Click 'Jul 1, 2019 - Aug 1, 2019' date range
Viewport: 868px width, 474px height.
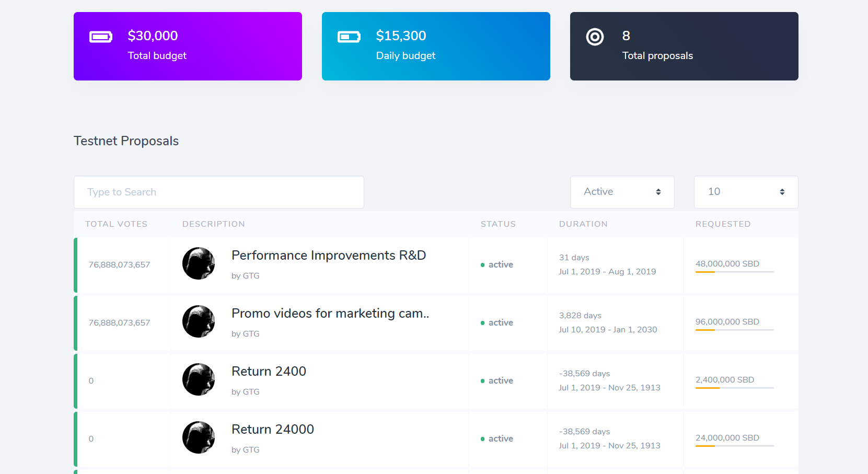607,271
